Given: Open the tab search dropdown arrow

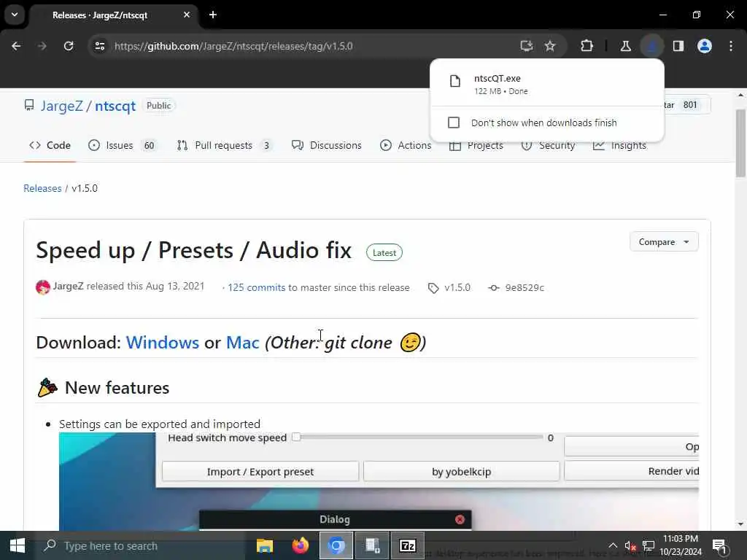Looking at the screenshot, I should (15, 15).
